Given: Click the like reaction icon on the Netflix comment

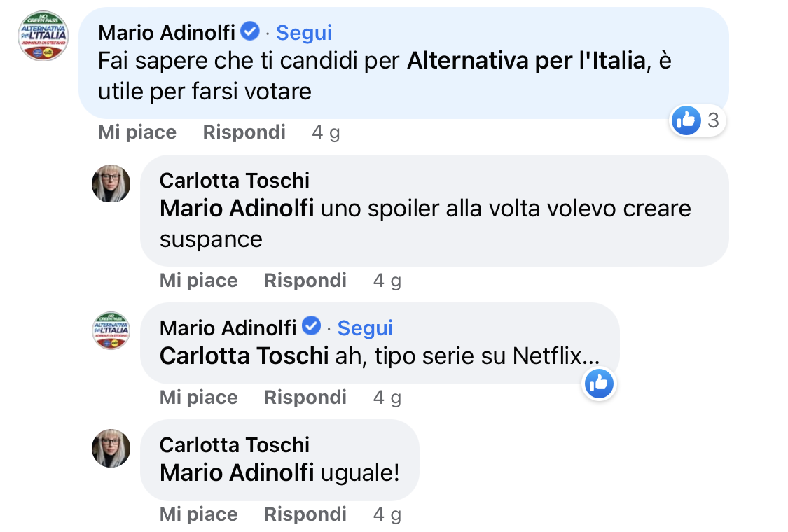Looking at the screenshot, I should [x=599, y=384].
